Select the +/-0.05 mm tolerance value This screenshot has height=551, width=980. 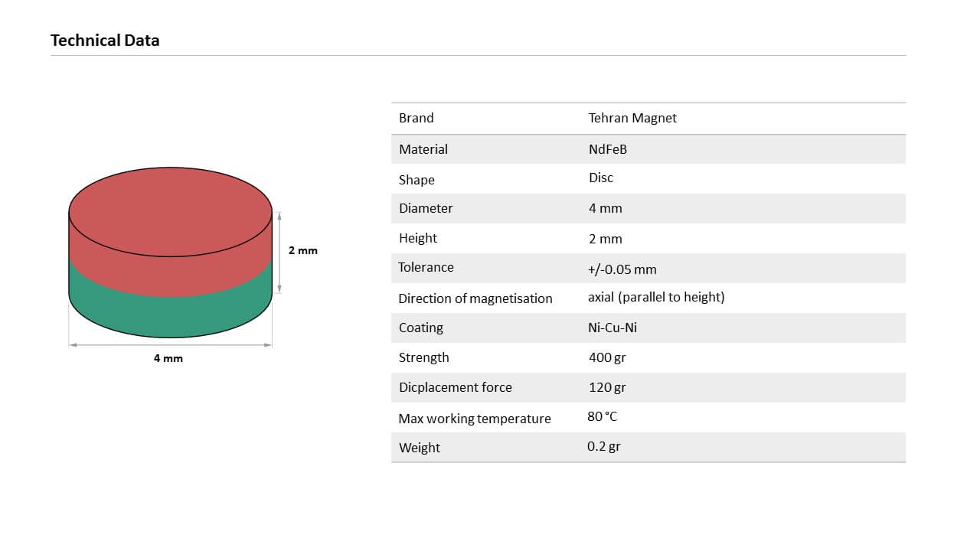[x=622, y=269]
